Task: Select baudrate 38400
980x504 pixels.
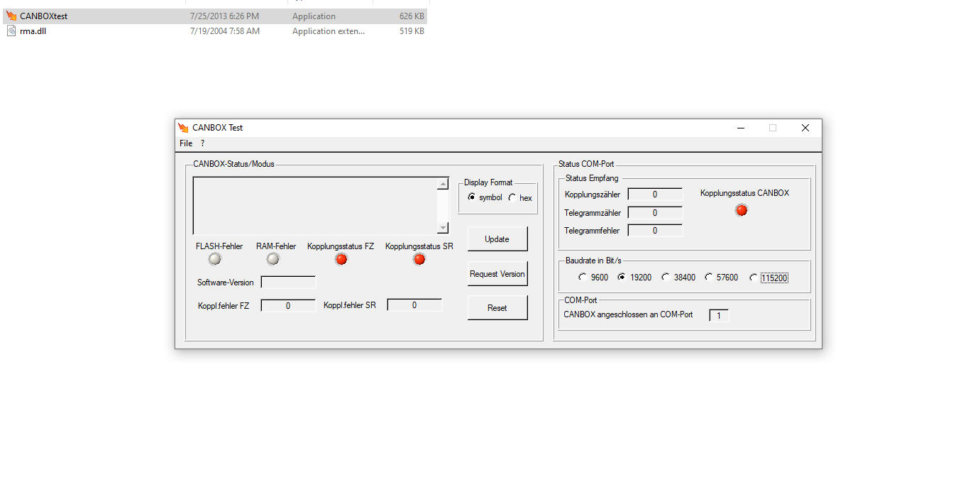Action: coord(665,277)
